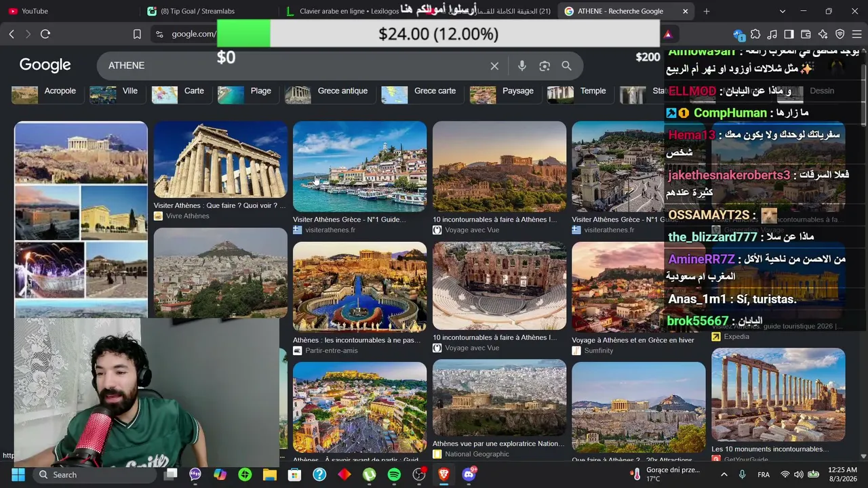
Task: Open the National Geographic Athens aerial image
Action: [499, 399]
